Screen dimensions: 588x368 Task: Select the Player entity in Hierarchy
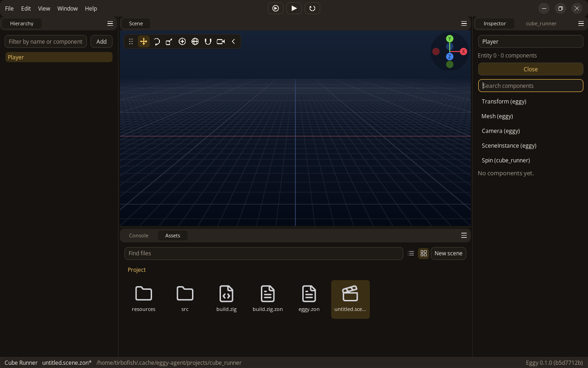pyautogui.click(x=59, y=57)
